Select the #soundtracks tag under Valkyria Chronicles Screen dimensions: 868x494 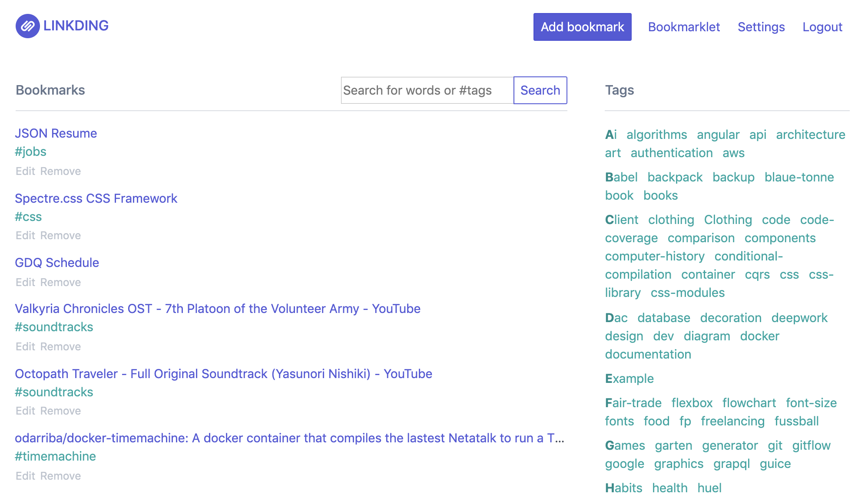[54, 327]
